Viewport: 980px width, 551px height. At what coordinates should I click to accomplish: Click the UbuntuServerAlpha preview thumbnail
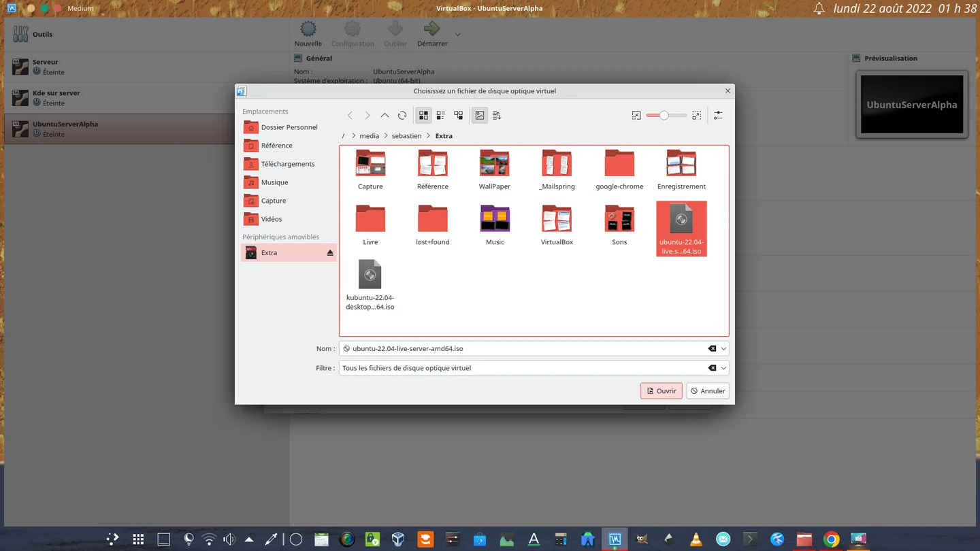(912, 104)
